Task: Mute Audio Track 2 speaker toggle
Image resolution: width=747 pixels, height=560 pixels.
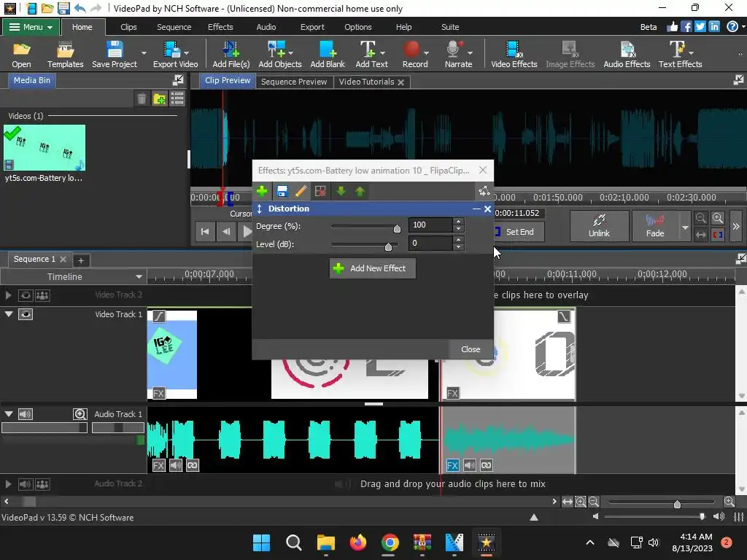Action: 26,484
